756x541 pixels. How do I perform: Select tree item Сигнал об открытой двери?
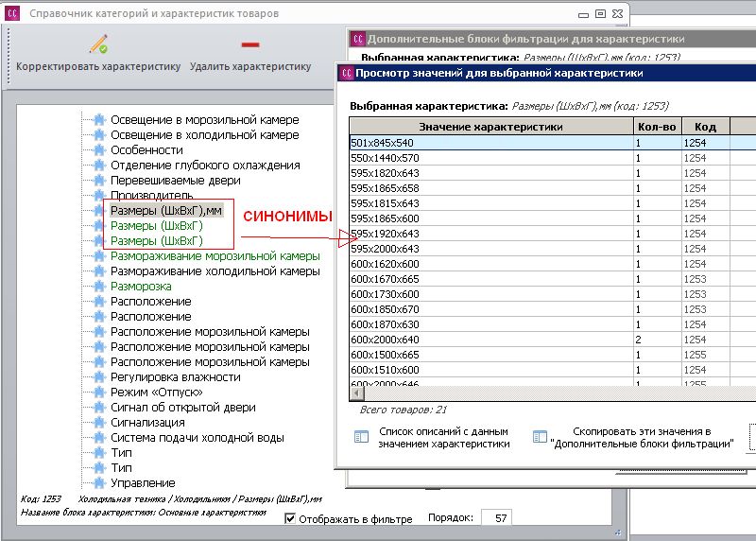(183, 408)
